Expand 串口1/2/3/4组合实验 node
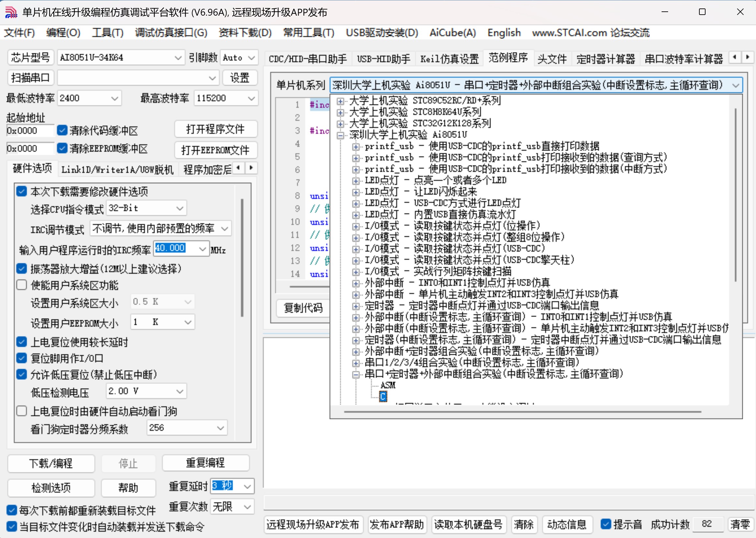This screenshot has width=756, height=538. [x=356, y=363]
